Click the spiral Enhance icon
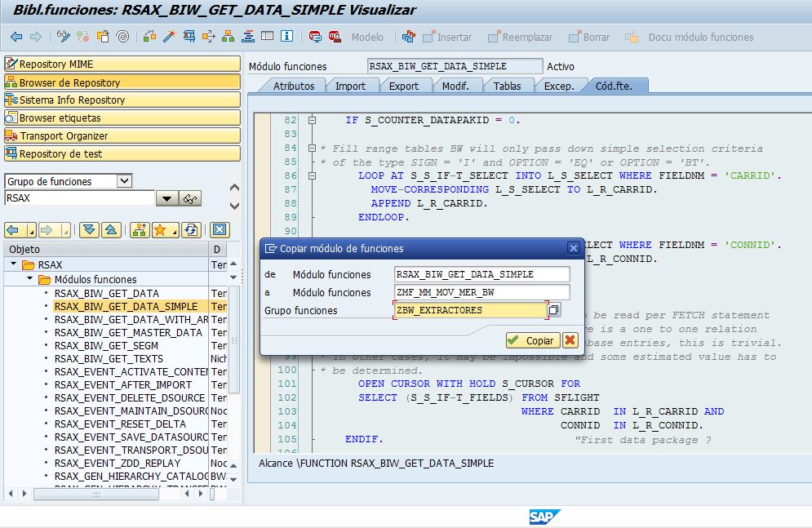 tap(122, 37)
